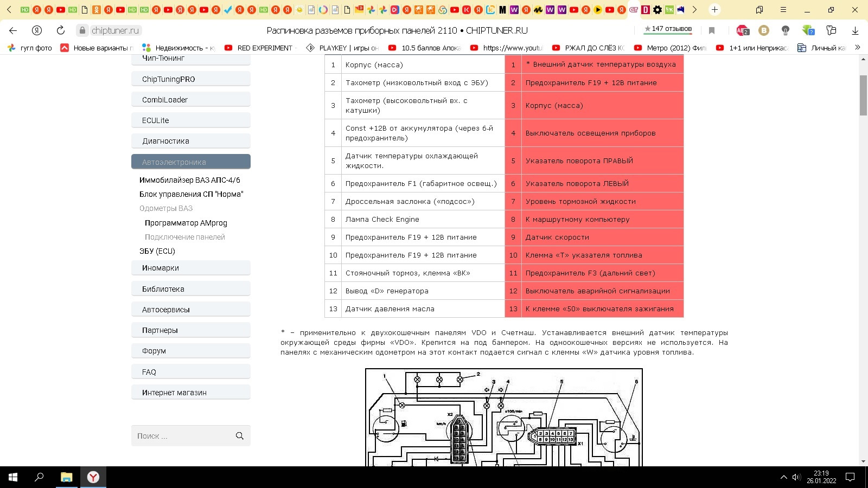The image size is (868, 488).
Task: Open the ЭБУ (ECU) submenu link
Action: coord(157,251)
